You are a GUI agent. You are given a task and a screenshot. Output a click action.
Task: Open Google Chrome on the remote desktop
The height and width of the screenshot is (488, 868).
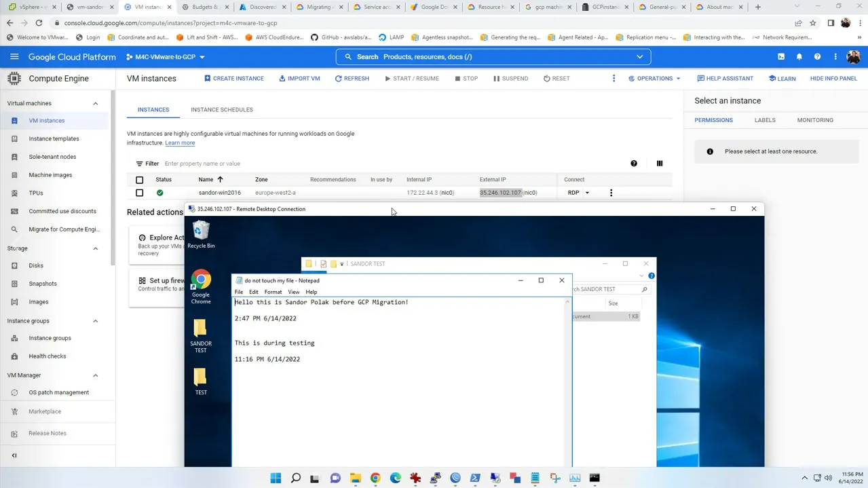pyautogui.click(x=201, y=286)
